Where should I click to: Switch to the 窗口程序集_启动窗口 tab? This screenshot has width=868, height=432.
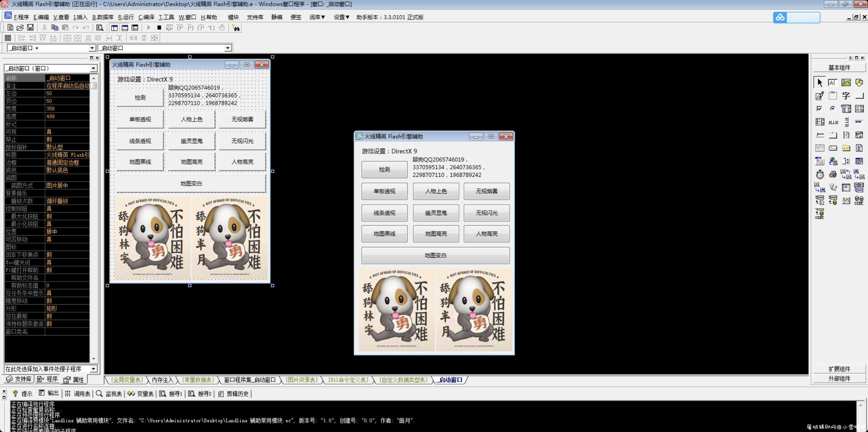tap(250, 380)
